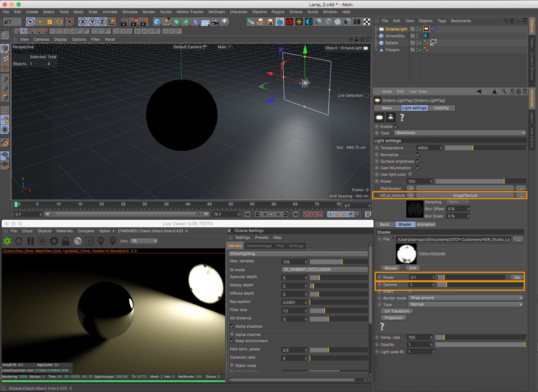Select the Rotate tool in top toolbar

coord(59,22)
